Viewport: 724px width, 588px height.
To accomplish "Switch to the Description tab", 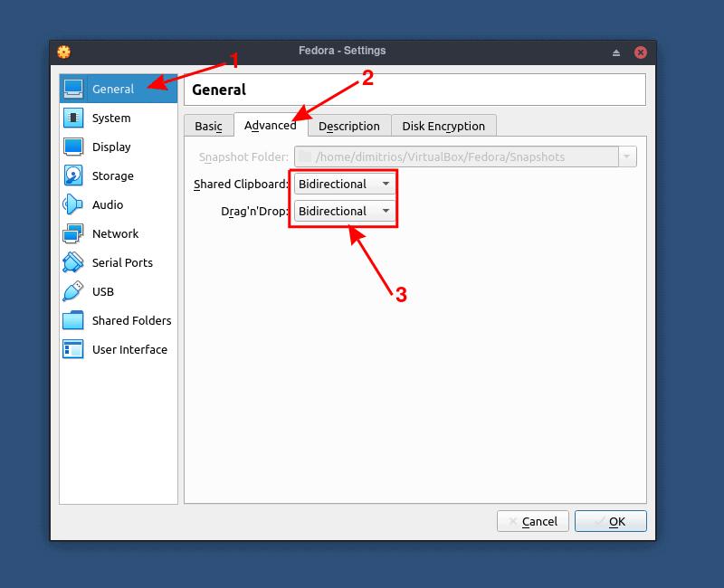I will point(350,125).
